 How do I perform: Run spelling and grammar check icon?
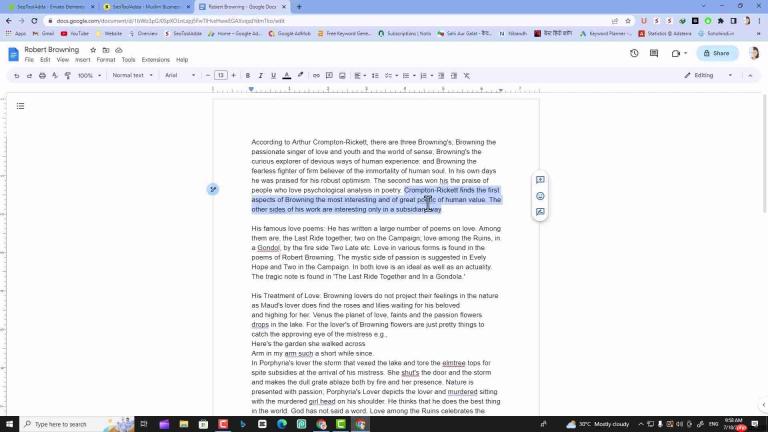click(55, 75)
